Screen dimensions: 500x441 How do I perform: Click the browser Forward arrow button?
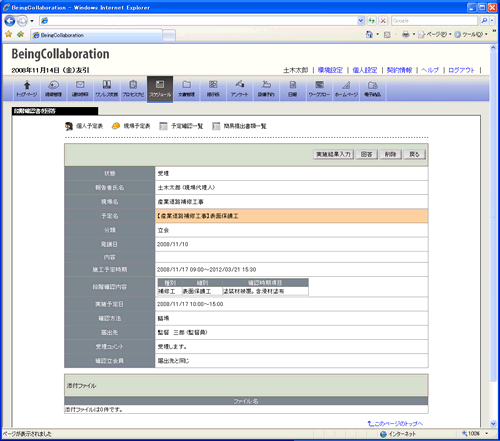[22, 21]
